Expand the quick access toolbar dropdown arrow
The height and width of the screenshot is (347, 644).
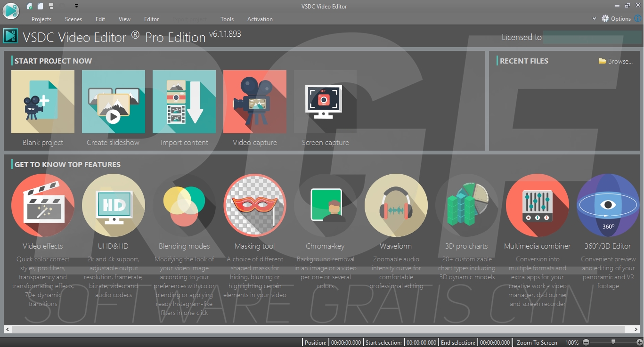click(x=76, y=7)
